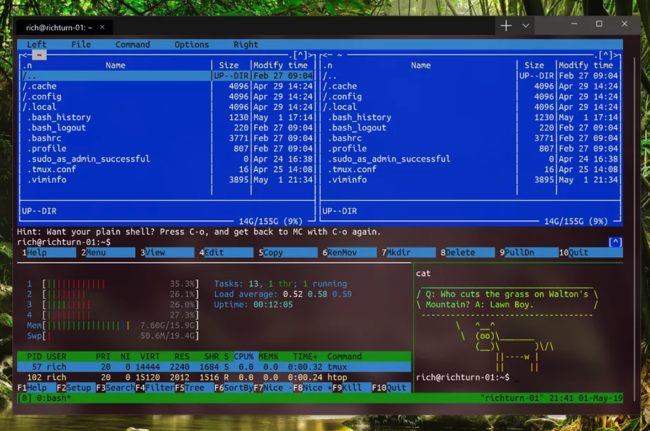Screen dimensions: 650x431
Task: Click the right panel [^] history button
Action: [606, 55]
